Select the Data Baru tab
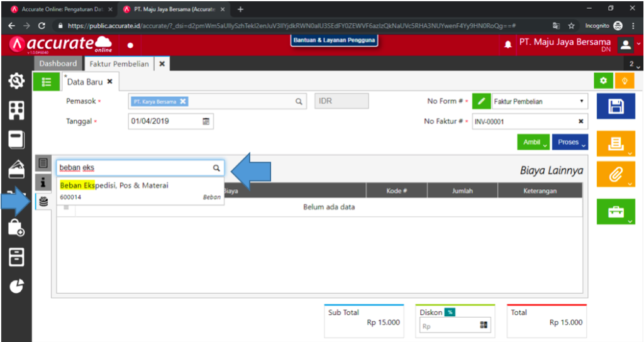 [x=85, y=82]
